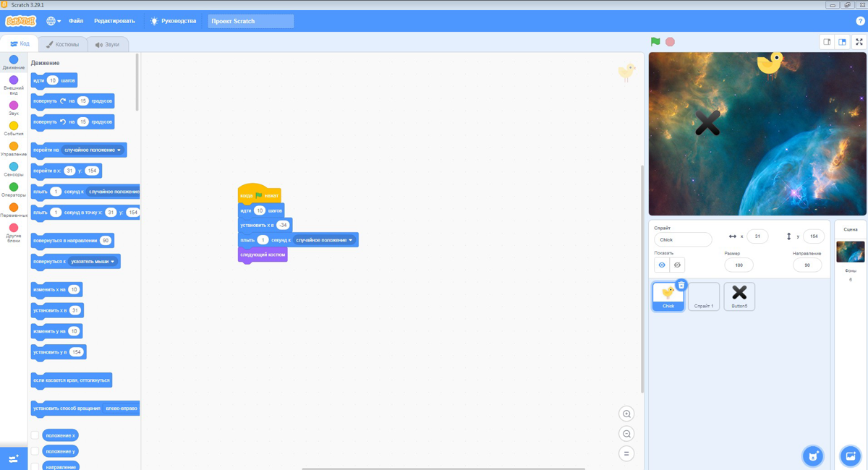The width and height of the screenshot is (868, 470).
Task: Switch to large stage layout
Action: point(842,42)
